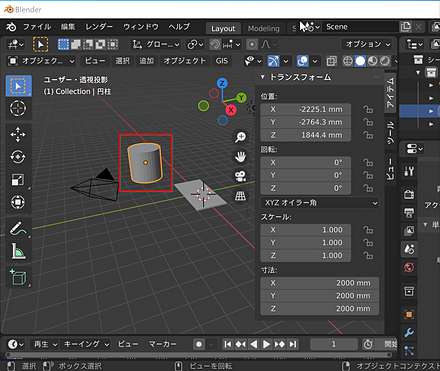Toggle the location X lock icon

[x=368, y=109]
